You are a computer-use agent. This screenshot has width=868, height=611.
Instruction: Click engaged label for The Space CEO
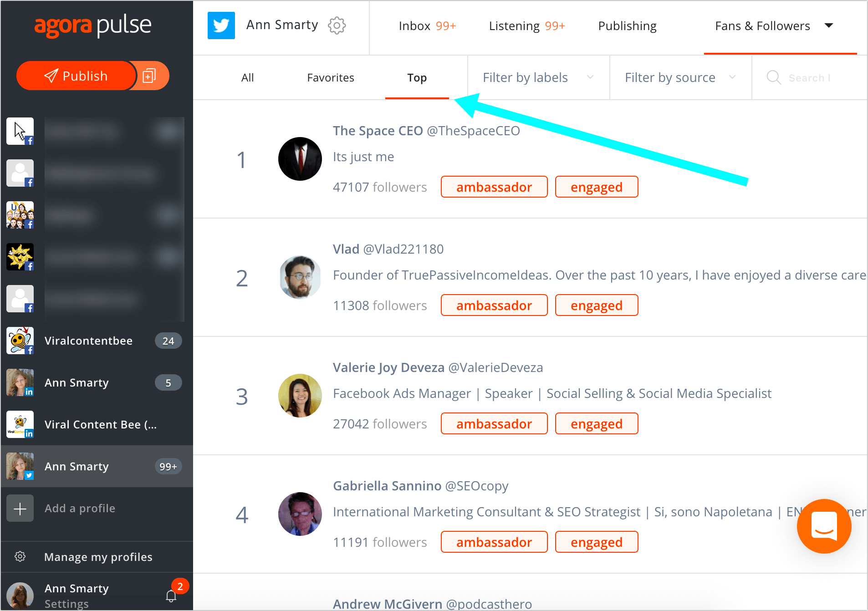point(597,187)
